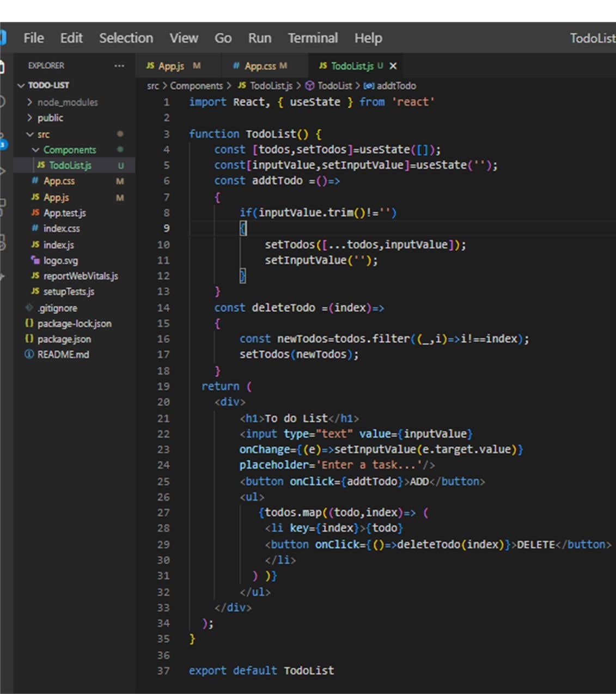Collapse the src folder
Viewport: 616px width, 694px height.
tap(30, 134)
